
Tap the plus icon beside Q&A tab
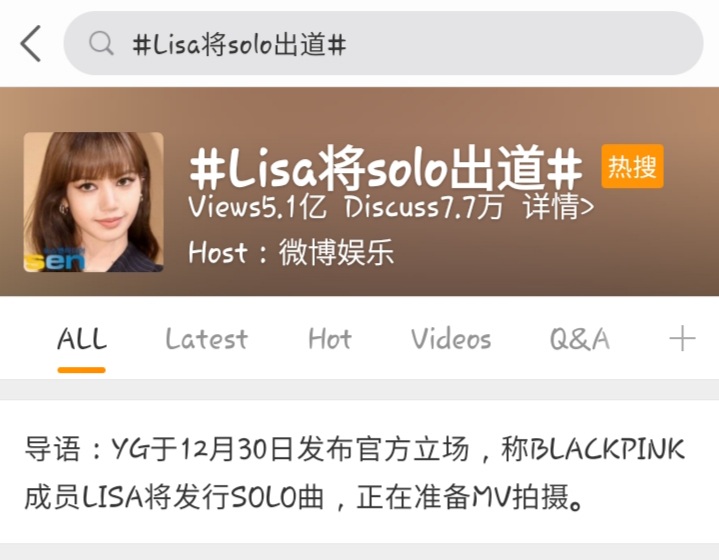point(682,338)
